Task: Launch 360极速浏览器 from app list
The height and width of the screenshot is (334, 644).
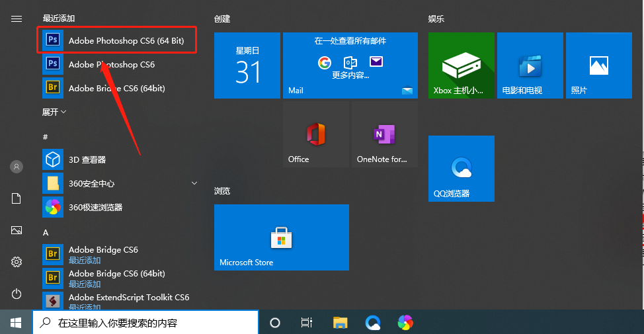Action: pos(119,207)
